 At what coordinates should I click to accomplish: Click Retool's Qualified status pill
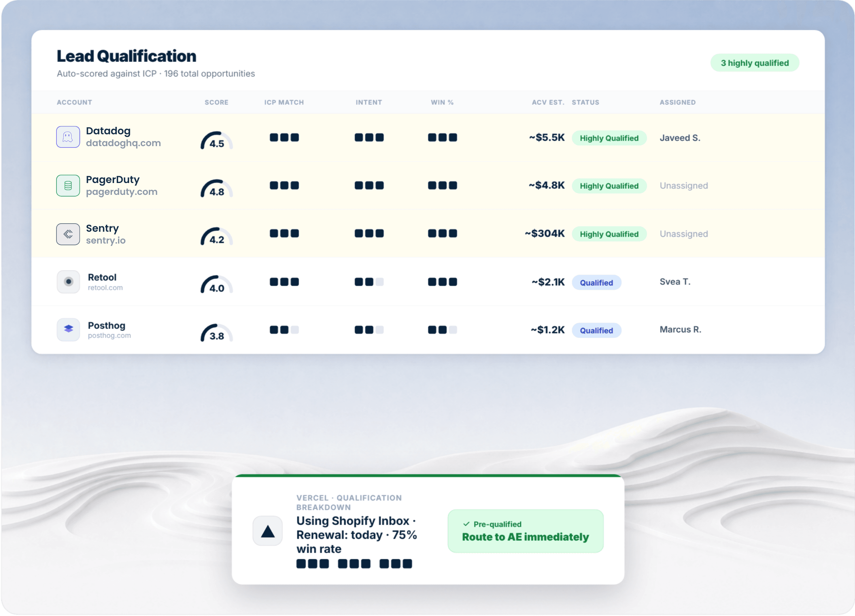coord(596,282)
